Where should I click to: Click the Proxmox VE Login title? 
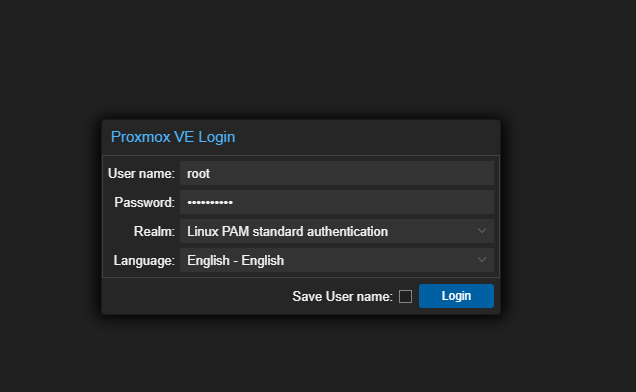(x=173, y=137)
